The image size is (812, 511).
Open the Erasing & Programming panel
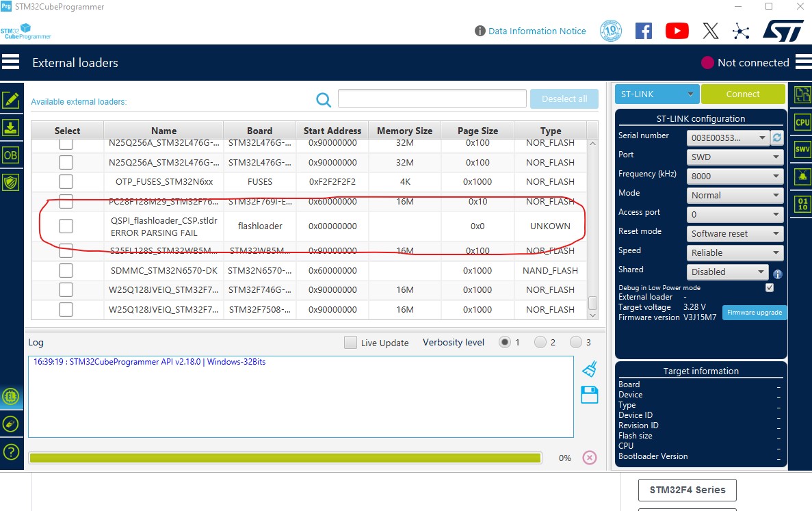click(11, 127)
